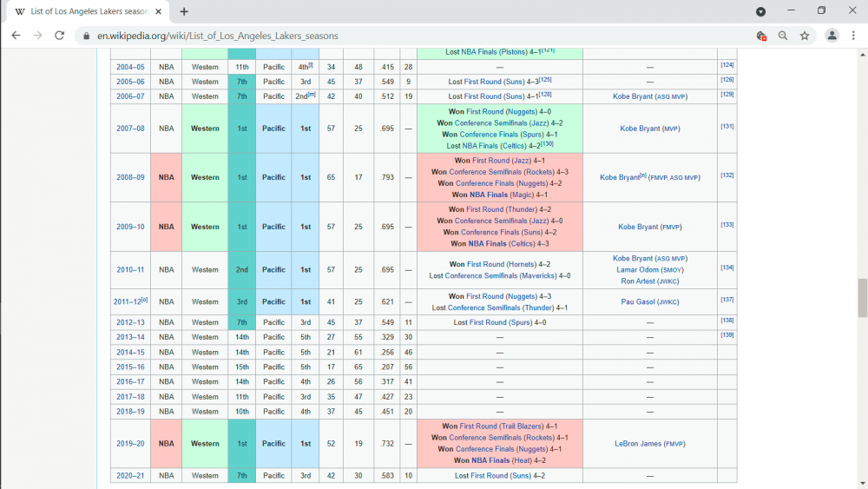The image size is (868, 489).
Task: Click the Pau Gasol link
Action: 639,301
